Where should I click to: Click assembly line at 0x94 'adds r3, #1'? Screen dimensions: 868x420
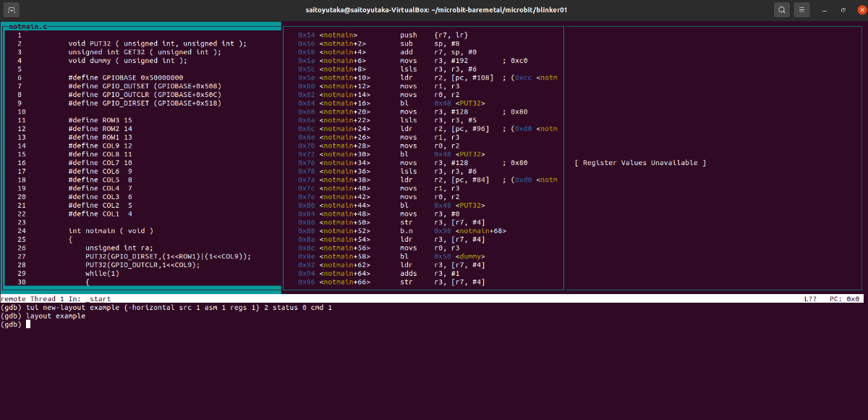click(x=378, y=274)
